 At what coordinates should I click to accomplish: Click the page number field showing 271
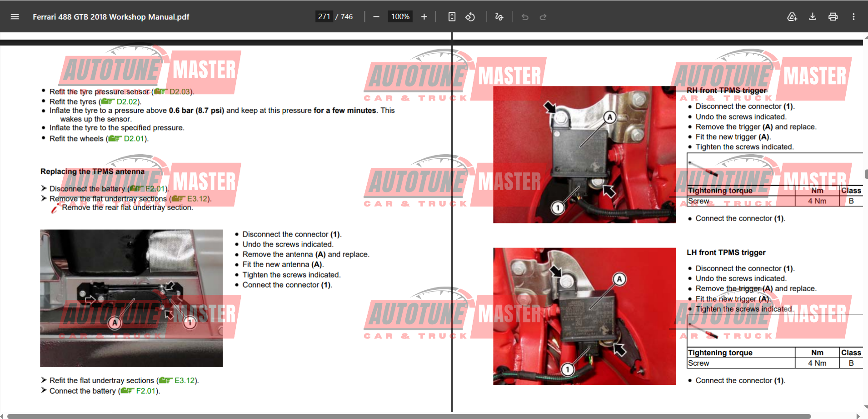tap(324, 17)
